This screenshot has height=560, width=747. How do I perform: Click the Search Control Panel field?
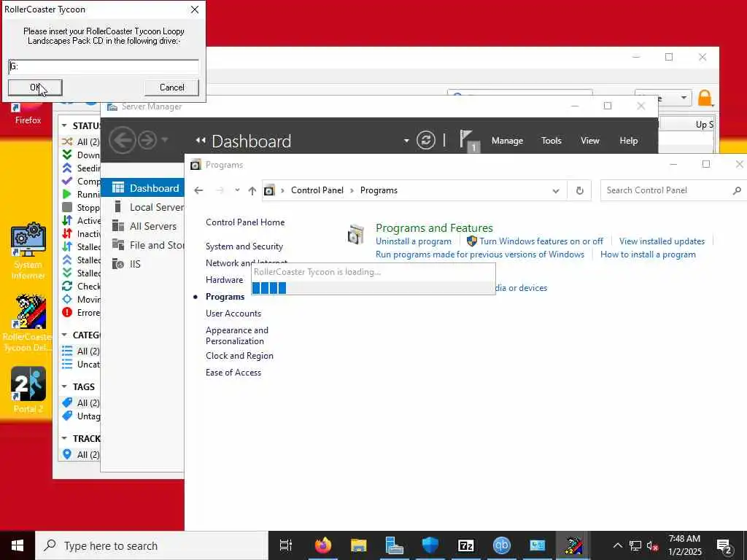(x=674, y=190)
